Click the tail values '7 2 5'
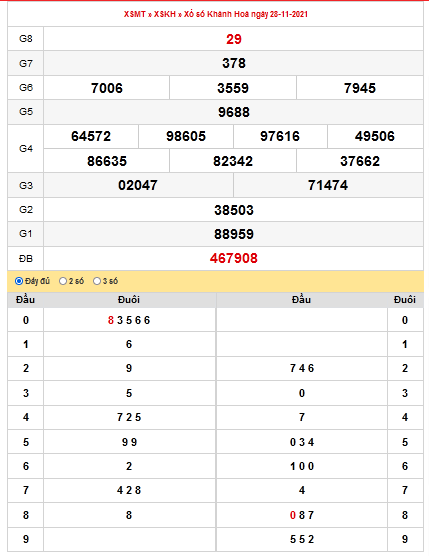Viewport: 429px width, 556px height. click(129, 417)
